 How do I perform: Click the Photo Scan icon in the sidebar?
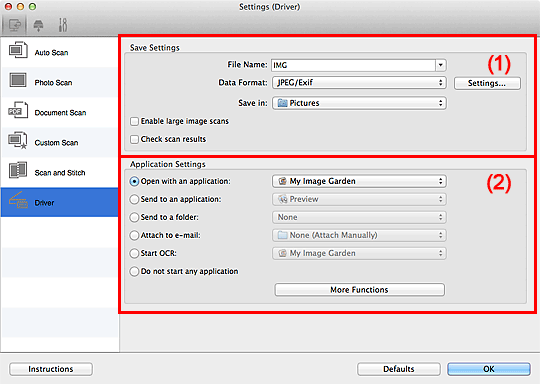(18, 80)
